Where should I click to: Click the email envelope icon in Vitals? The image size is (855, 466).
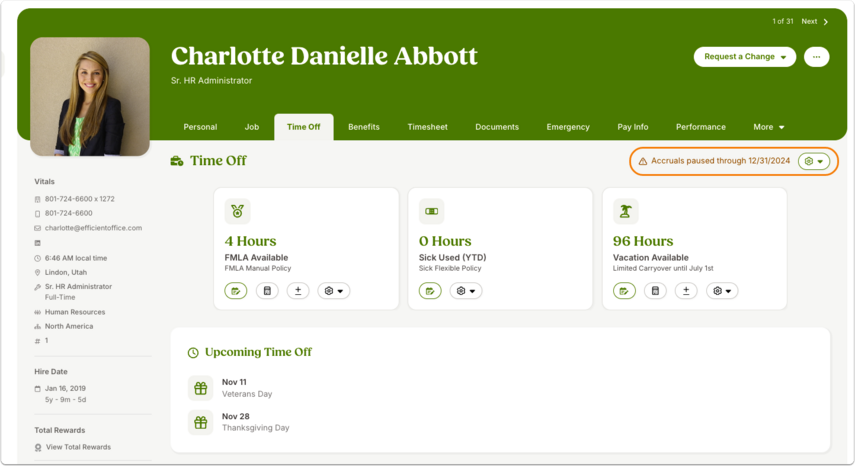pyautogui.click(x=38, y=228)
